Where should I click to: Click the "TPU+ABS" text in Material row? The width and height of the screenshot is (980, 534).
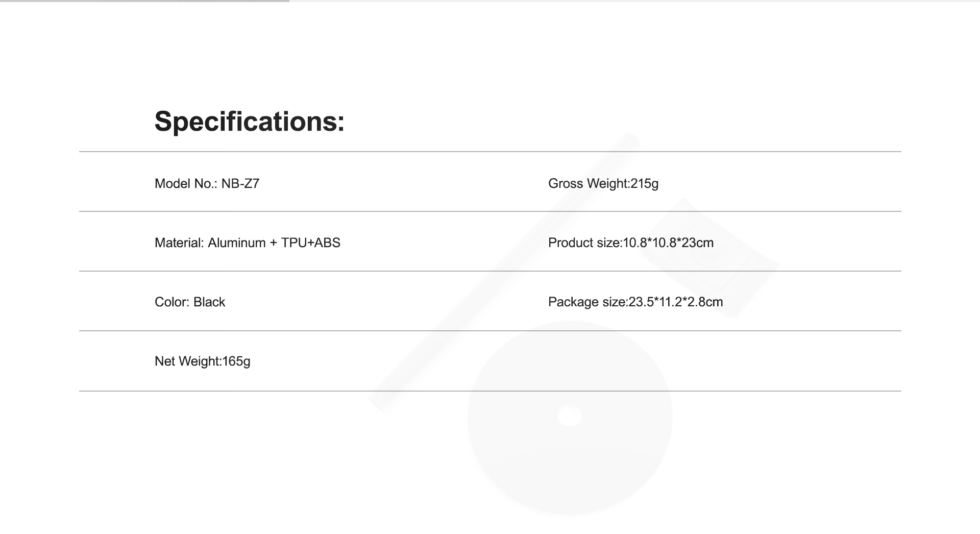click(310, 243)
